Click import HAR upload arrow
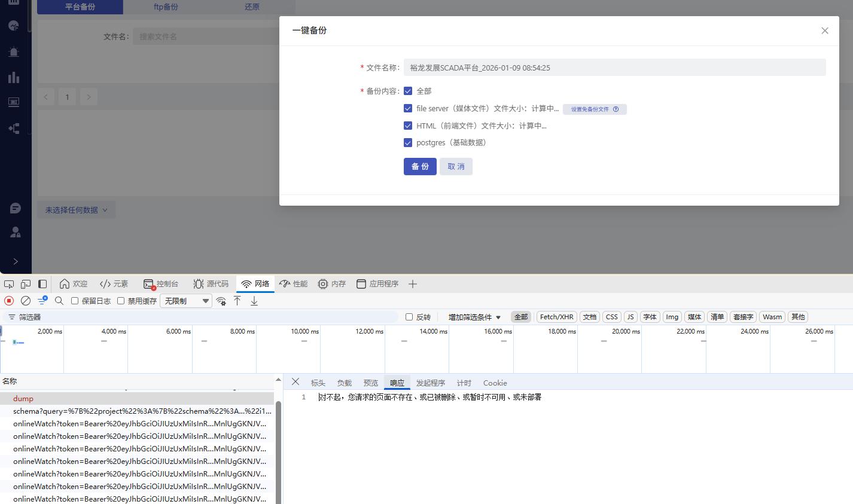Screen dimensions: 853x504 (x=237, y=301)
